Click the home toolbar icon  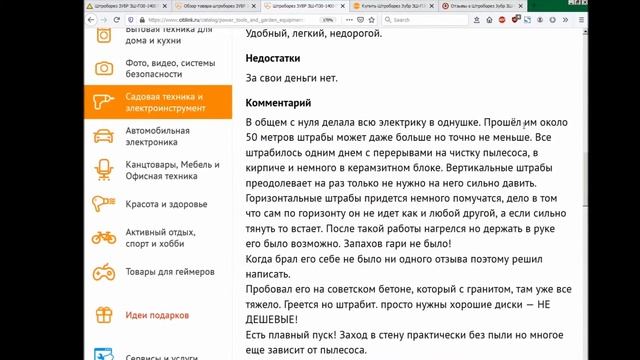489,20
